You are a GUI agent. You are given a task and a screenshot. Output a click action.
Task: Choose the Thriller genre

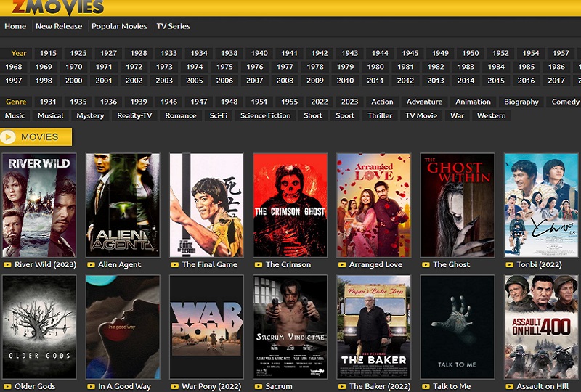tap(380, 115)
